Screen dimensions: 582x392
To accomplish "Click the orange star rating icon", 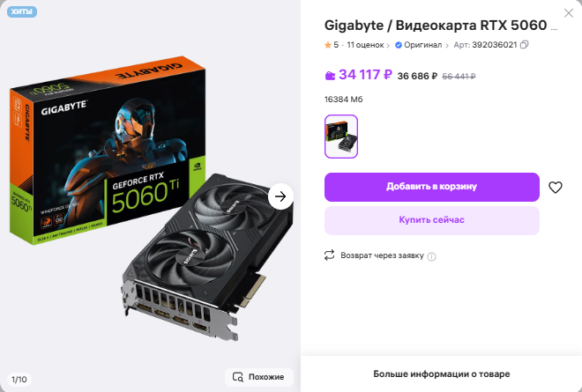I will click(x=328, y=45).
